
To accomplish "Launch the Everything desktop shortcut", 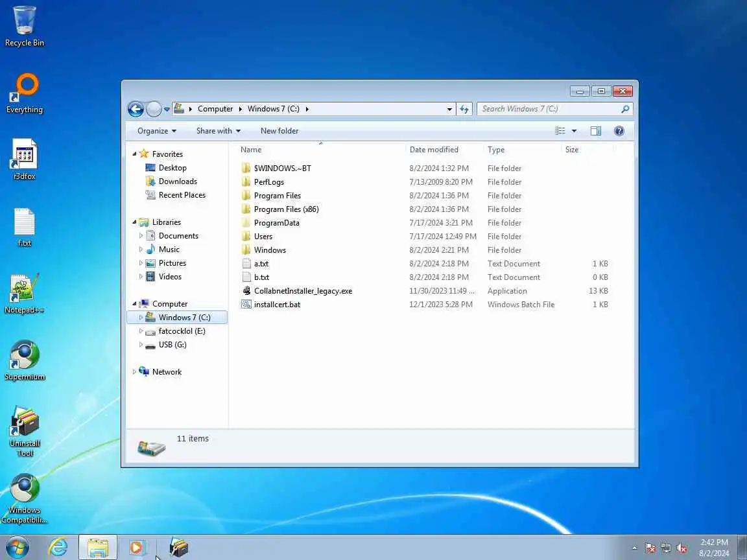I will tap(24, 93).
